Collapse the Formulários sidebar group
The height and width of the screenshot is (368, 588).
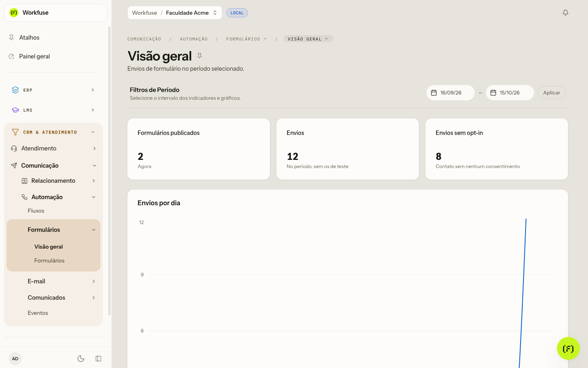coord(94,230)
